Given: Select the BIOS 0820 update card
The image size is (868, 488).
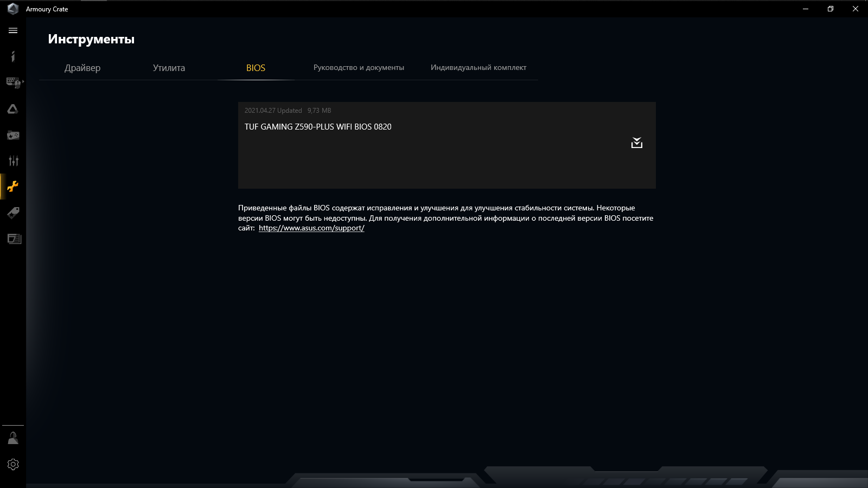Looking at the screenshot, I should pyautogui.click(x=447, y=145).
